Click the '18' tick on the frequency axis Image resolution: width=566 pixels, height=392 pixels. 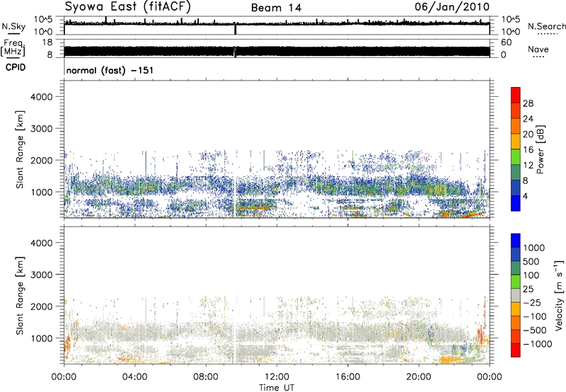tap(47, 42)
